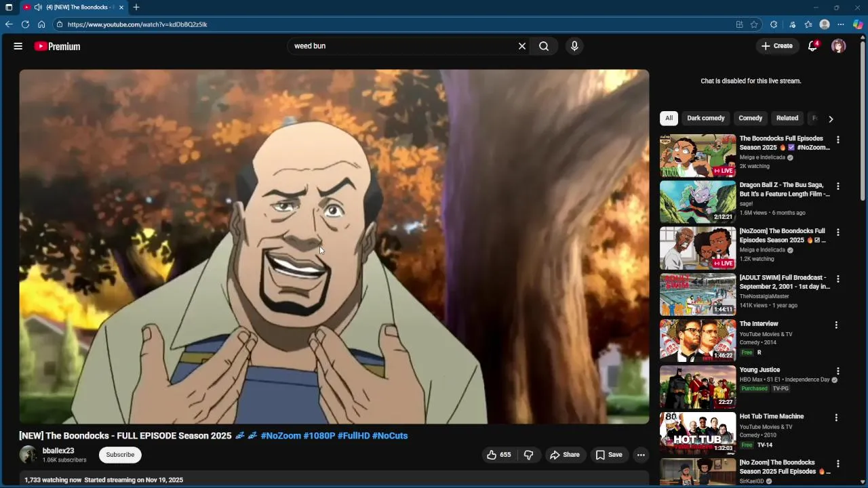Open the Young Justice video title
Image resolution: width=868 pixels, height=488 pixels.
coord(759,370)
